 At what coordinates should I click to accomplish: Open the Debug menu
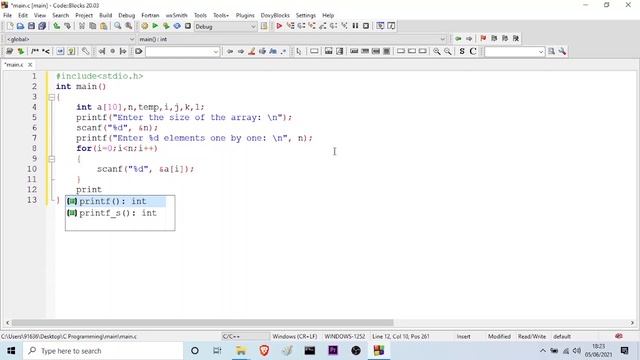127,15
